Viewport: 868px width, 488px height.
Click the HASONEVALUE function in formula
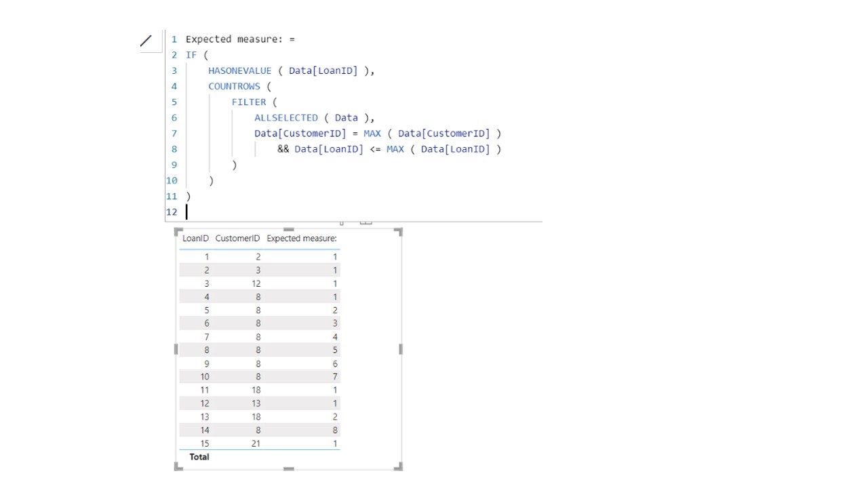239,70
